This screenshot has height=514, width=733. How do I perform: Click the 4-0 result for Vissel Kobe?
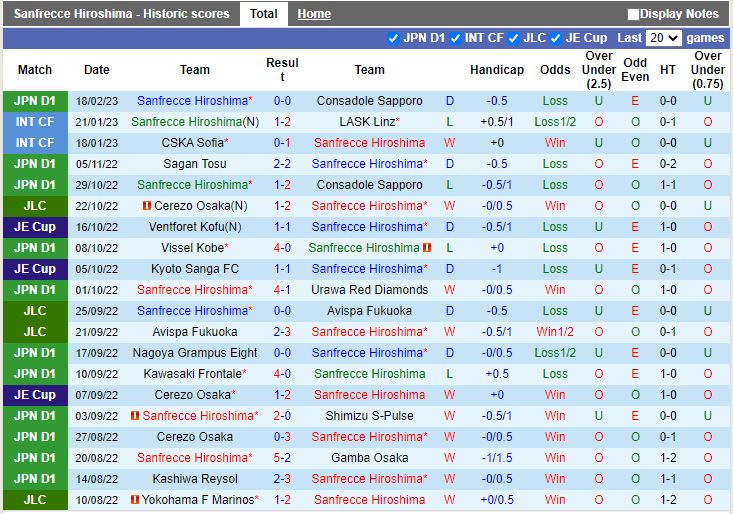[x=282, y=248]
